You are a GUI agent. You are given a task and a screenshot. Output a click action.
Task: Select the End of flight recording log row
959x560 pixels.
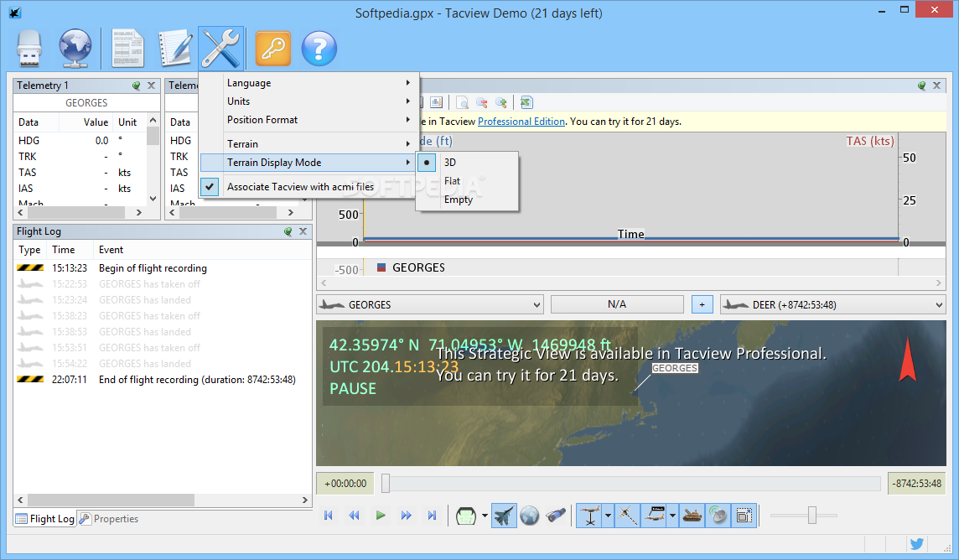(x=163, y=379)
